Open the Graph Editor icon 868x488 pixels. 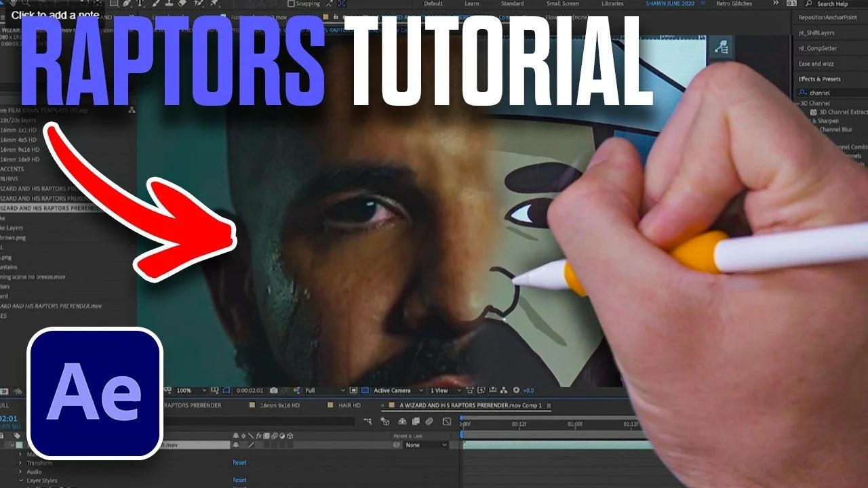pyautogui.click(x=447, y=422)
